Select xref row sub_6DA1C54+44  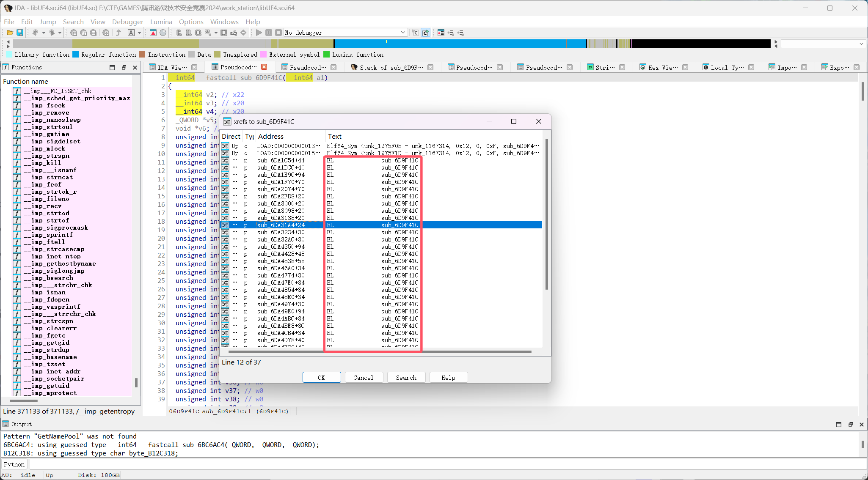coord(381,160)
